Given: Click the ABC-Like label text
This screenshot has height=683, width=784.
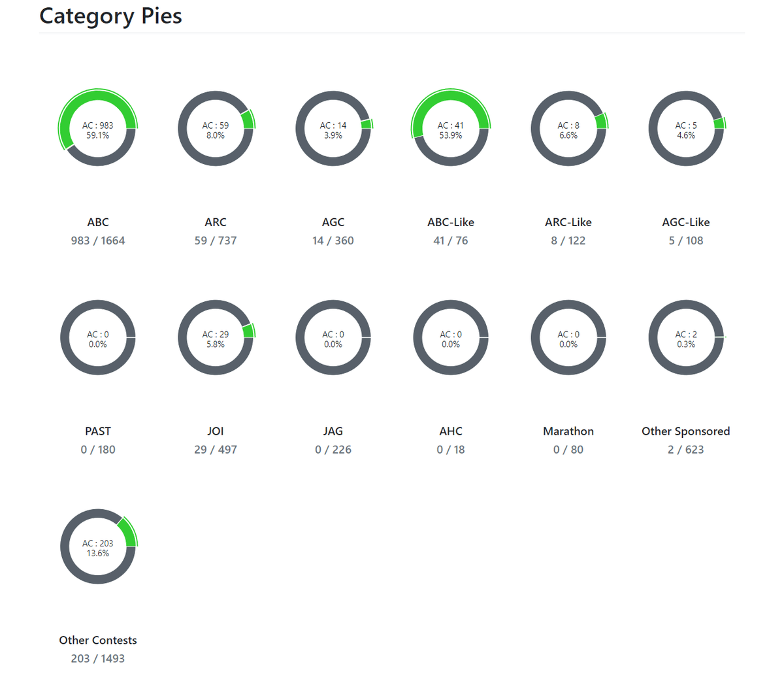Looking at the screenshot, I should [451, 222].
